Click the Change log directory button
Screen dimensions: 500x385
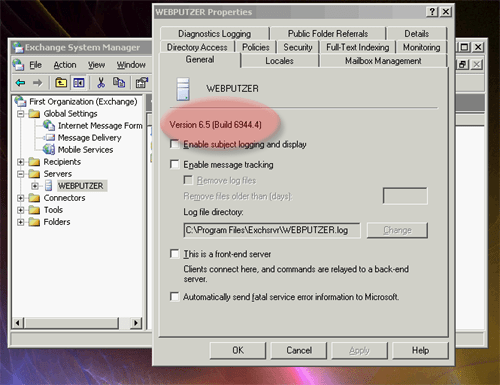(x=397, y=230)
